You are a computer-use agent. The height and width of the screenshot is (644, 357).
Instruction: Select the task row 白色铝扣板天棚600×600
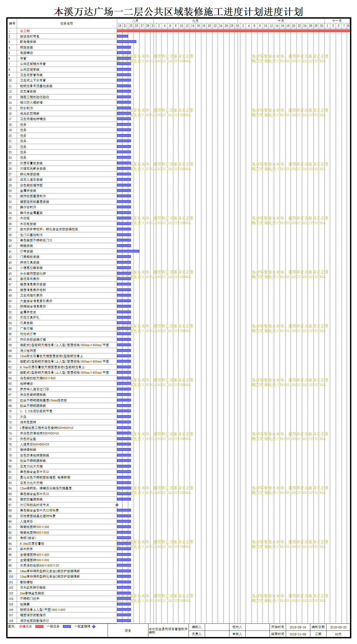tap(62, 378)
